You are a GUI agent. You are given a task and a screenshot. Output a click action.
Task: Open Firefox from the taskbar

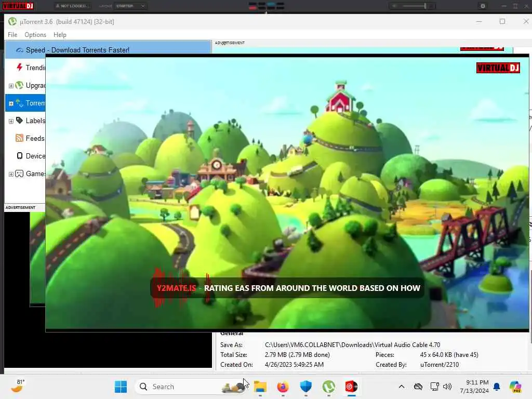(x=283, y=387)
